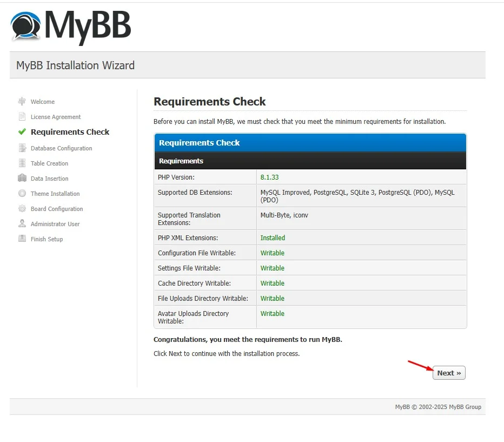Click the PHP Version label
The image size is (504, 442).
click(x=176, y=177)
